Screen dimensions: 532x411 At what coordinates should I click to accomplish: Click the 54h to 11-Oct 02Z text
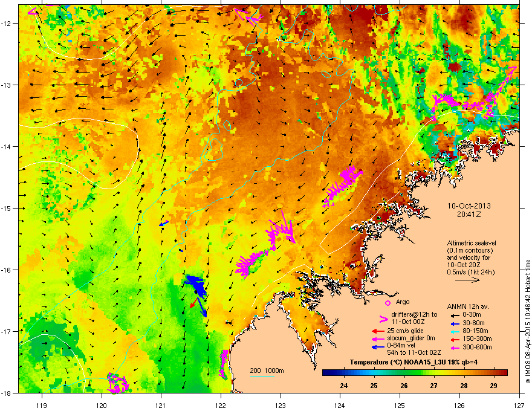coord(414,352)
